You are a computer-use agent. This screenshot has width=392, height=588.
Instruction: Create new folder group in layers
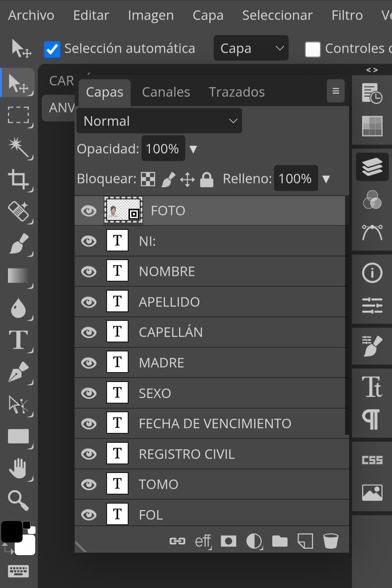(x=280, y=541)
